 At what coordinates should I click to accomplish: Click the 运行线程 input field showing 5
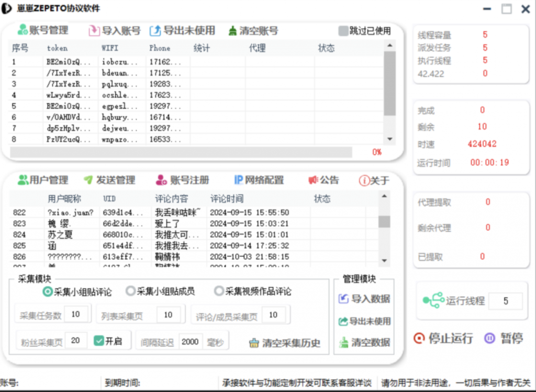(506, 301)
